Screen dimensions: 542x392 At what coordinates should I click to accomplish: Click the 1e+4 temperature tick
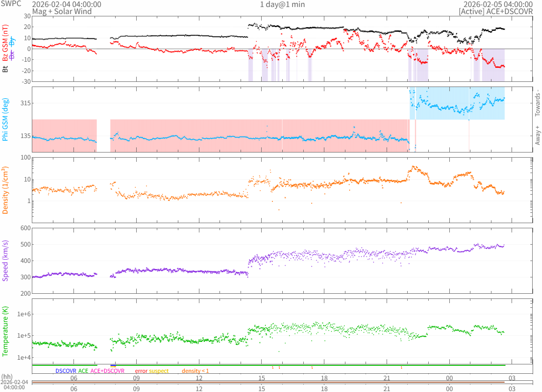[x=24, y=357]
